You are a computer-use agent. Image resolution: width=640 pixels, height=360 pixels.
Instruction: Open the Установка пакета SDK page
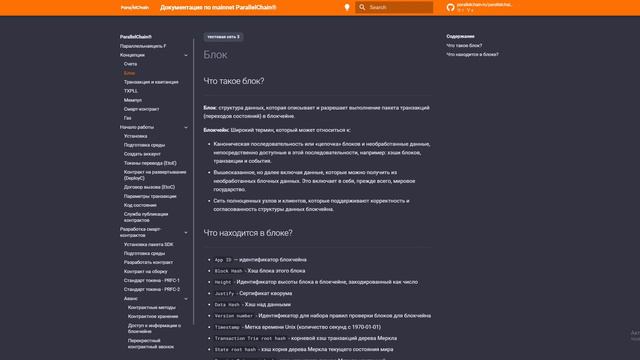149,244
